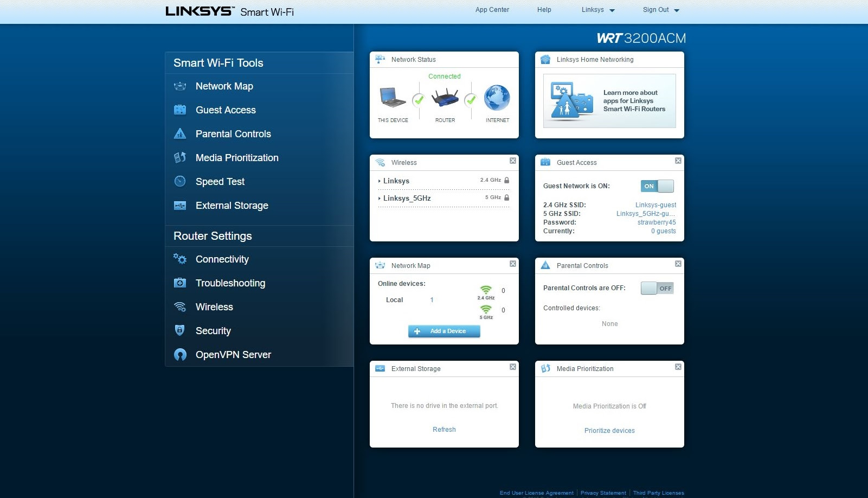Click Refresh in External Storage widget
Screen dimensions: 868x498
pos(444,430)
